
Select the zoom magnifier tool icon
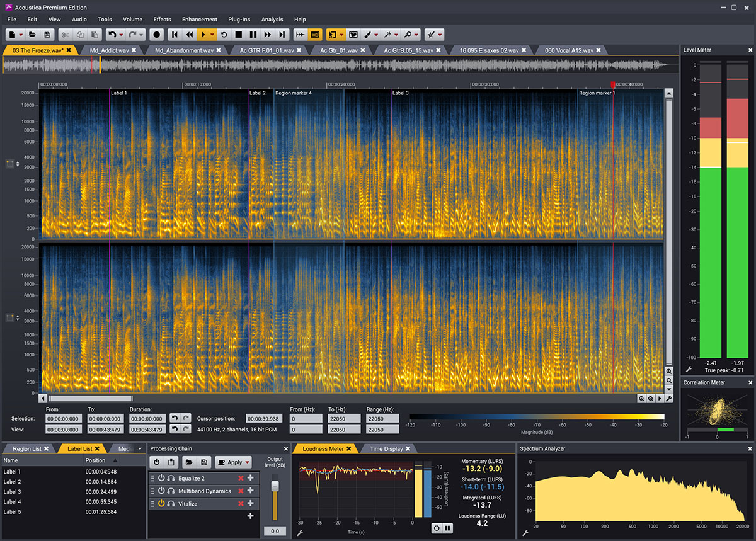[408, 35]
